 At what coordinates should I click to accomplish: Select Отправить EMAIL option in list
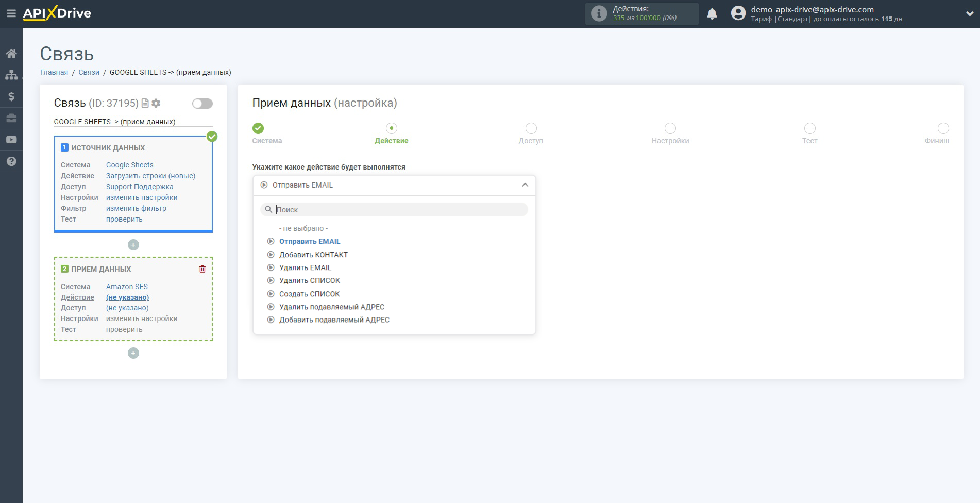click(x=310, y=241)
